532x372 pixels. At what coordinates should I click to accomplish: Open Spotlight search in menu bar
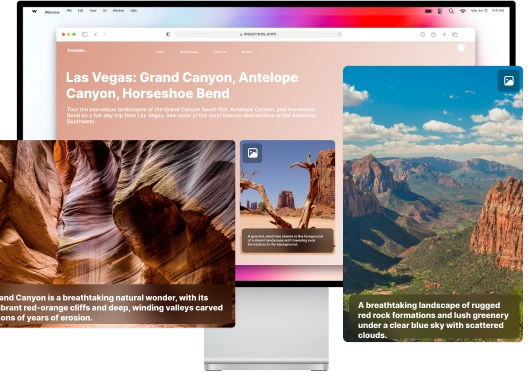tap(451, 11)
